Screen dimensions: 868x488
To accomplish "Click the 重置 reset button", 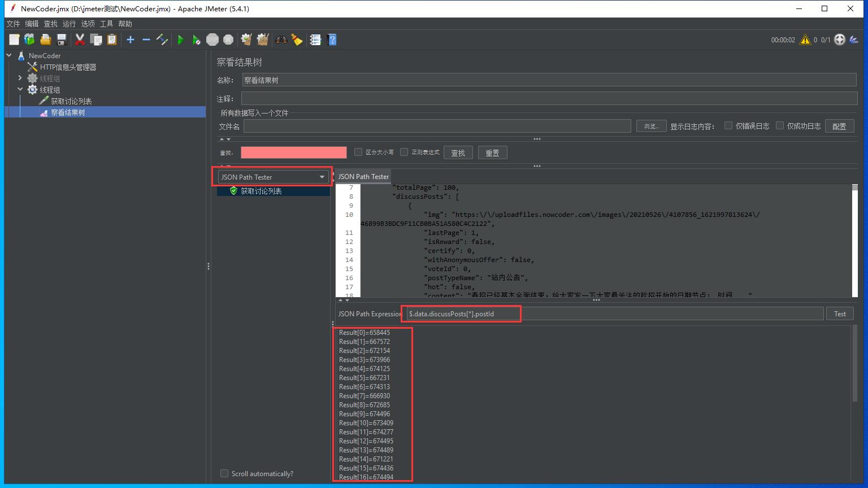I will click(x=493, y=152).
